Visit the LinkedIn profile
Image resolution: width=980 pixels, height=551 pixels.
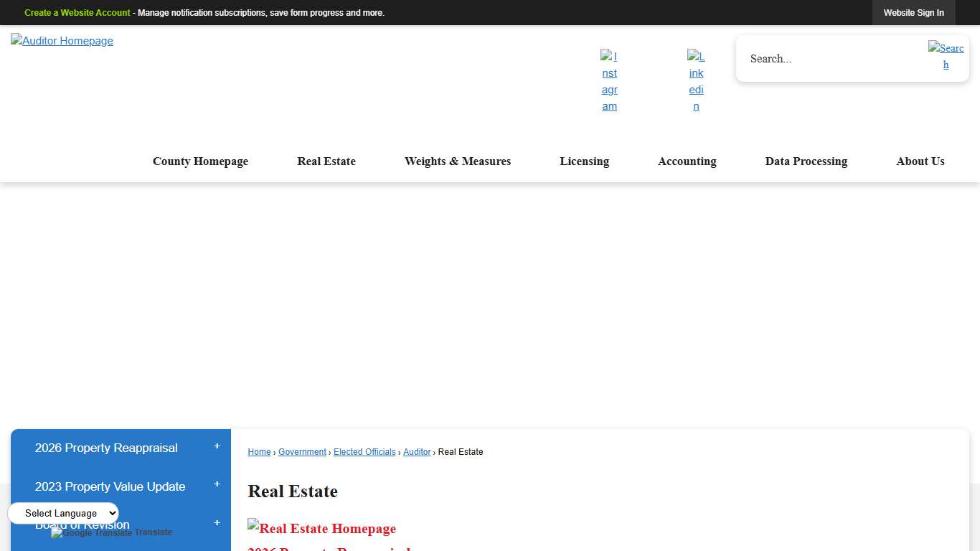click(696, 81)
